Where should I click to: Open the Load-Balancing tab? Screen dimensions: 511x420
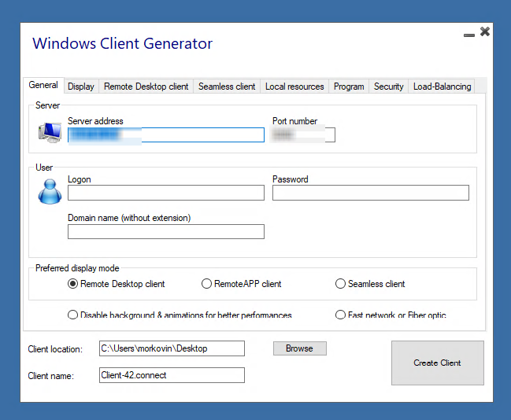pyautogui.click(x=442, y=87)
